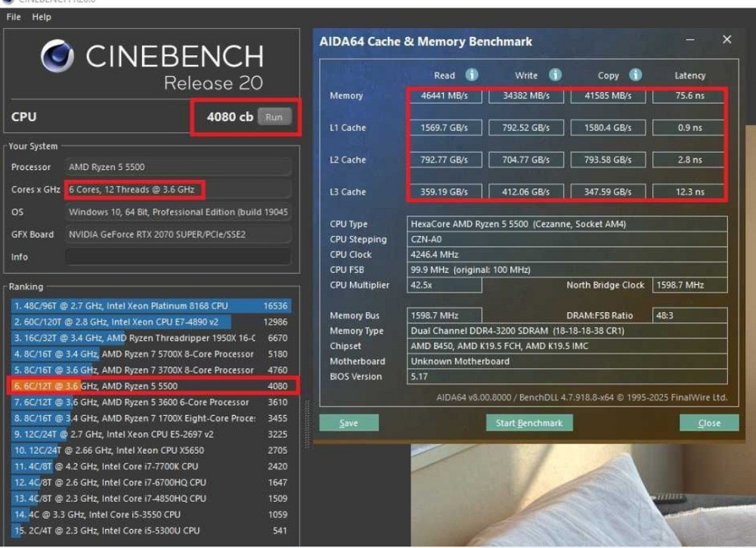The width and height of the screenshot is (756, 548).
Task: Open the File menu
Action: point(12,17)
